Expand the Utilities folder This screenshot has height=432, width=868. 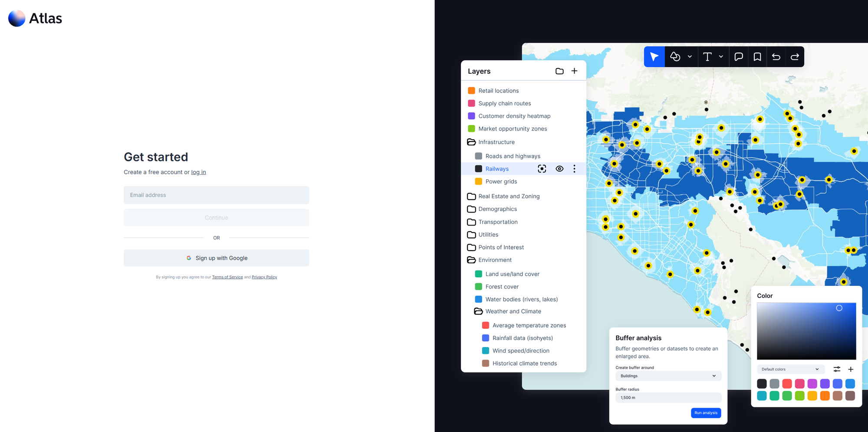[471, 235]
